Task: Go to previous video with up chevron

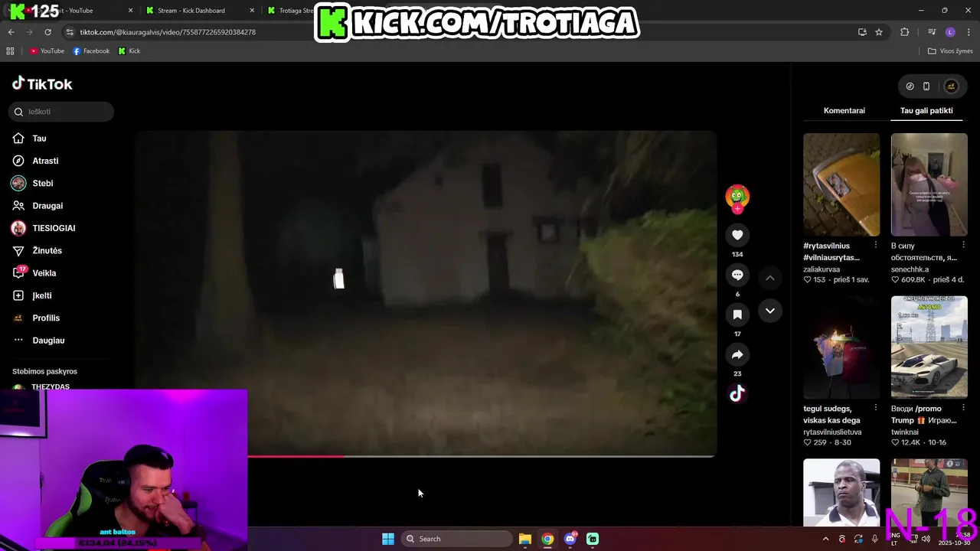Action: [x=770, y=278]
